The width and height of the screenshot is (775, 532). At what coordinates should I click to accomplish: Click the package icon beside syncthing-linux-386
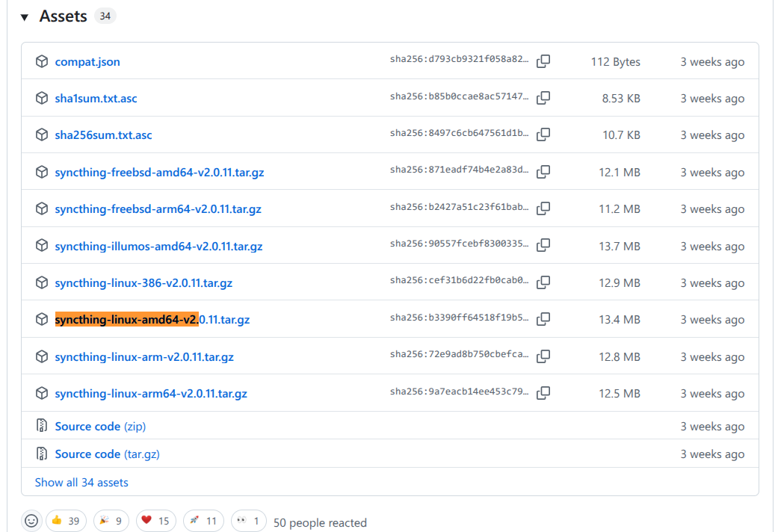click(42, 282)
